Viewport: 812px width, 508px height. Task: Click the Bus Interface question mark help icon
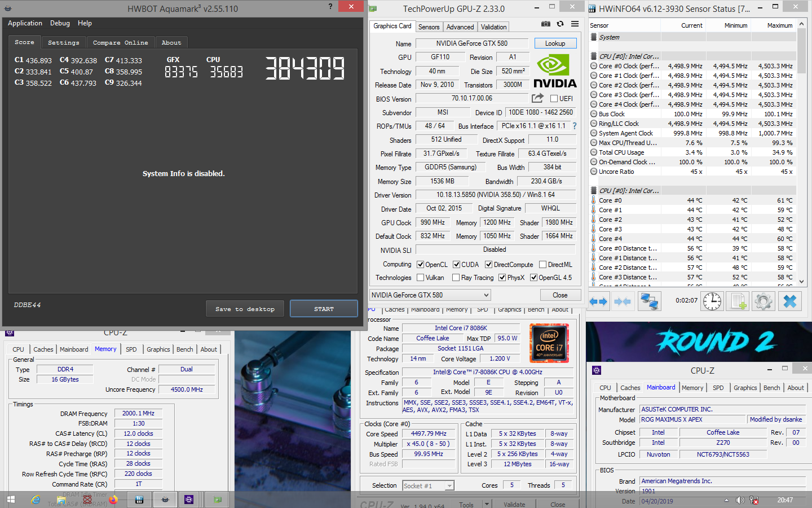(575, 126)
